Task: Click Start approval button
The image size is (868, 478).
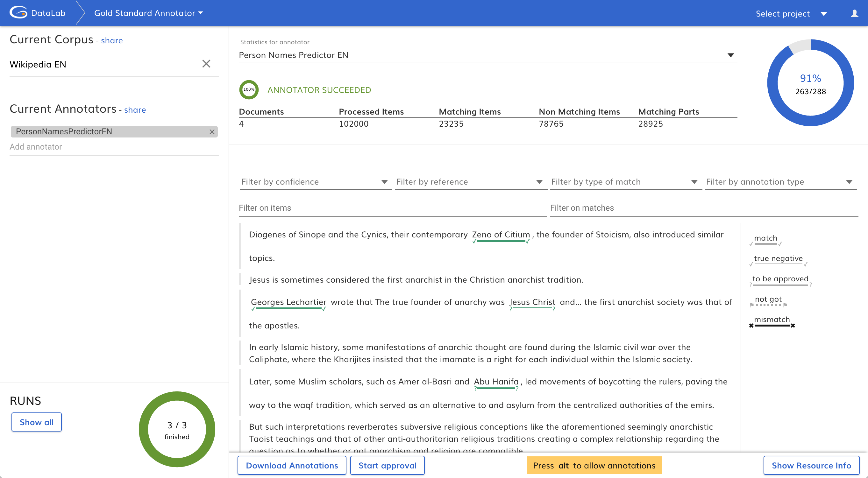Action: tap(387, 465)
